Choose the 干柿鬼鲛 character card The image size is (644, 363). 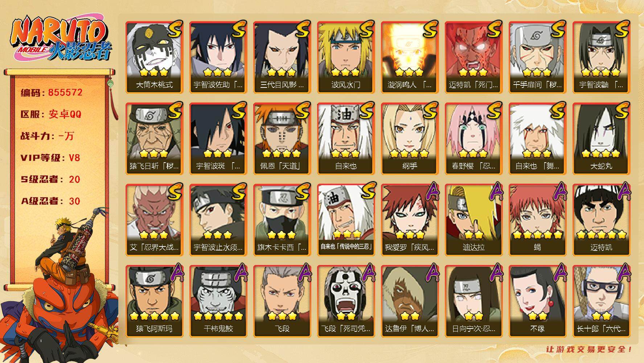point(218,301)
